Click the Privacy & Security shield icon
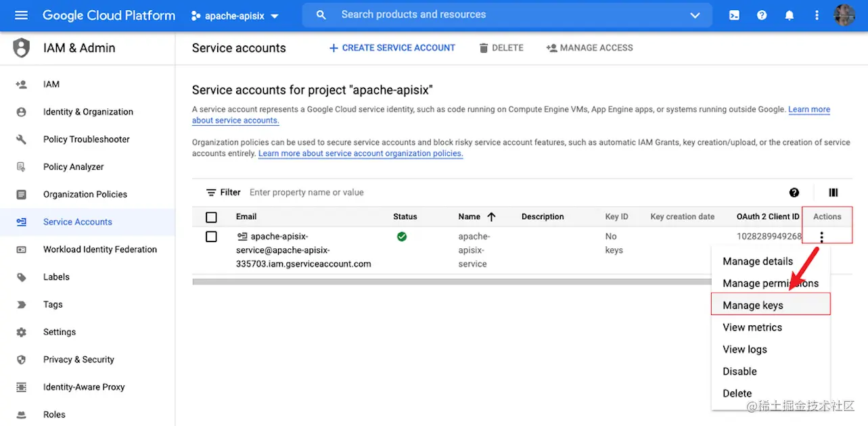868x426 pixels. click(21, 360)
